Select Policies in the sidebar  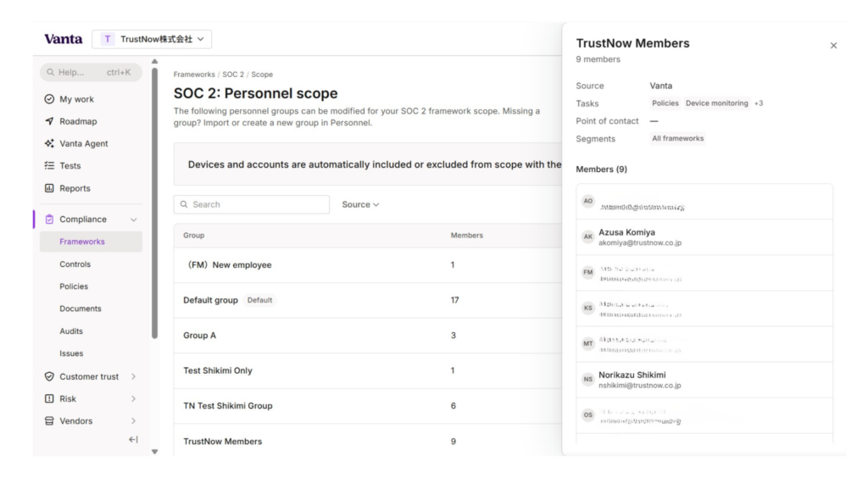tap(74, 286)
